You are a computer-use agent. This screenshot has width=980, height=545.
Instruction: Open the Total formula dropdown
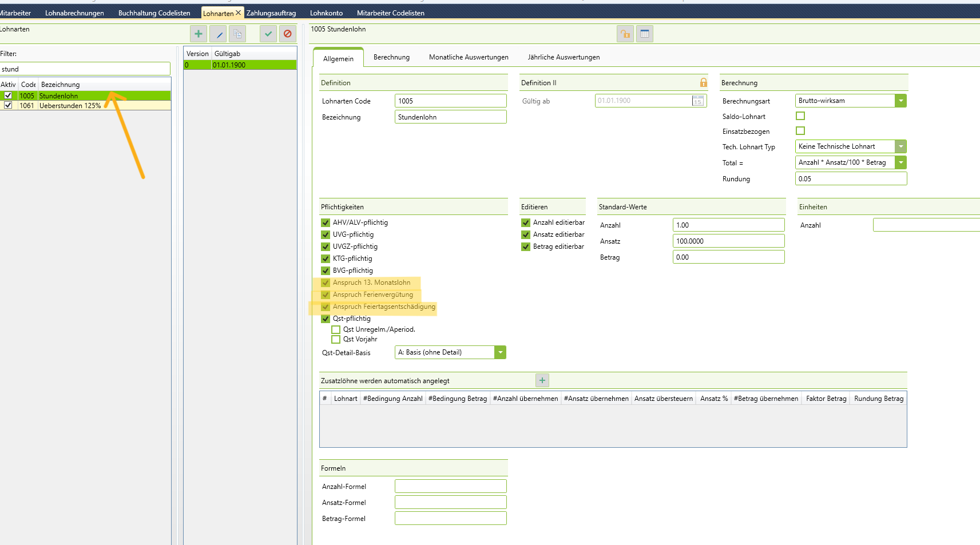click(901, 162)
